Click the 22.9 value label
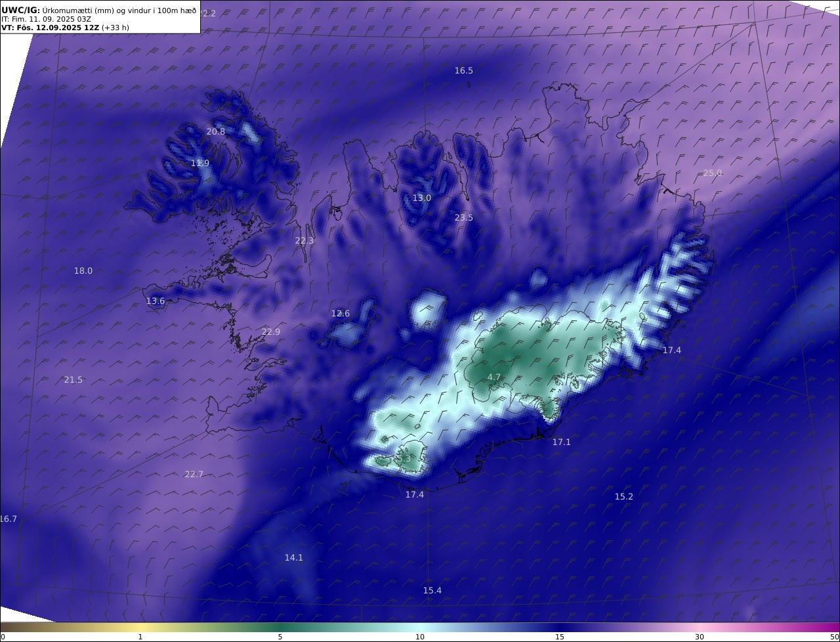Viewport: 840px width, 642px height. click(271, 332)
